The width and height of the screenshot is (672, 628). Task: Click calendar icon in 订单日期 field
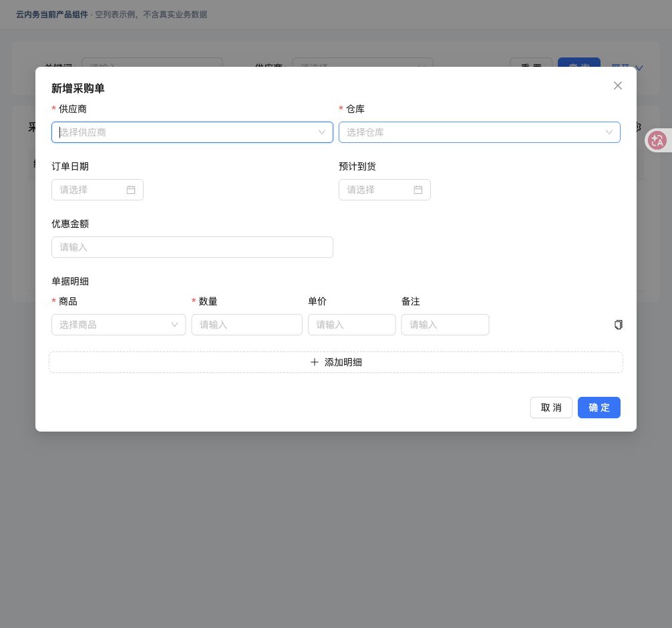pos(131,190)
